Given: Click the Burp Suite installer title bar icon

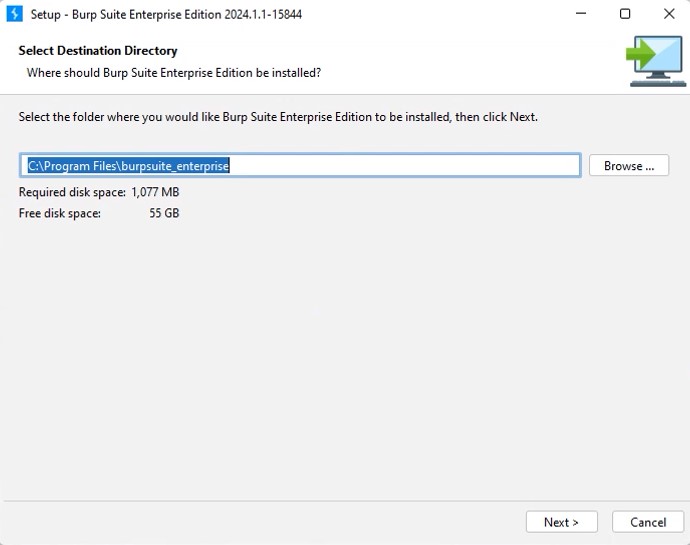Looking at the screenshot, I should click(x=15, y=14).
